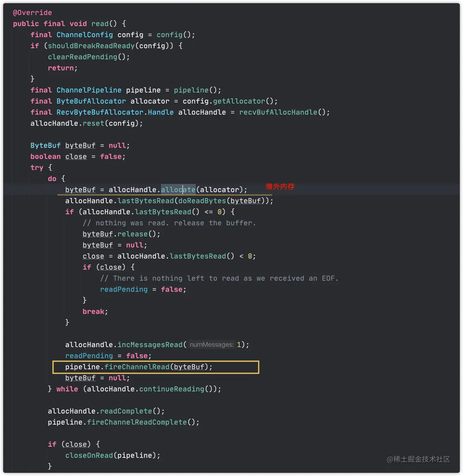463x476 pixels.
Task: Click getAllocator() method call
Action: 244,101
